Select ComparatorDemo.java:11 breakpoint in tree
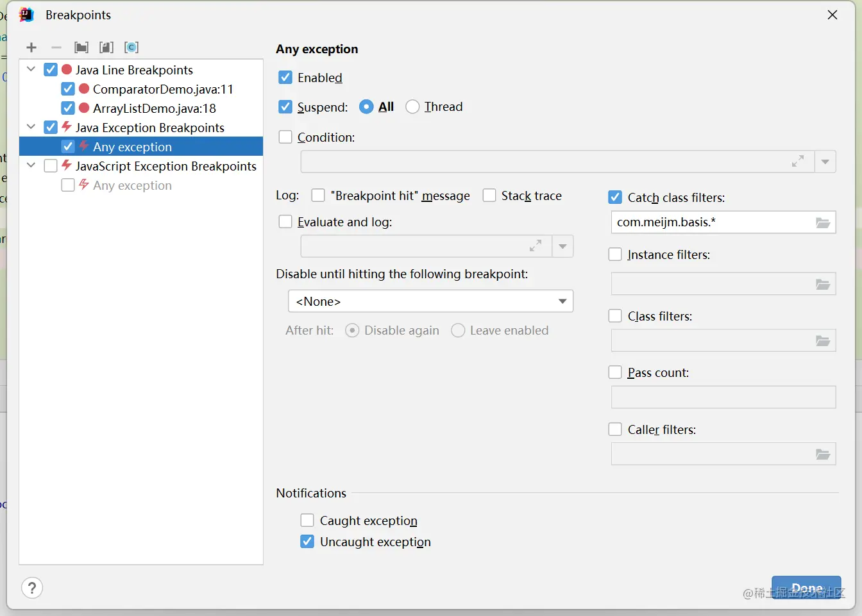The width and height of the screenshot is (862, 616). tap(162, 89)
